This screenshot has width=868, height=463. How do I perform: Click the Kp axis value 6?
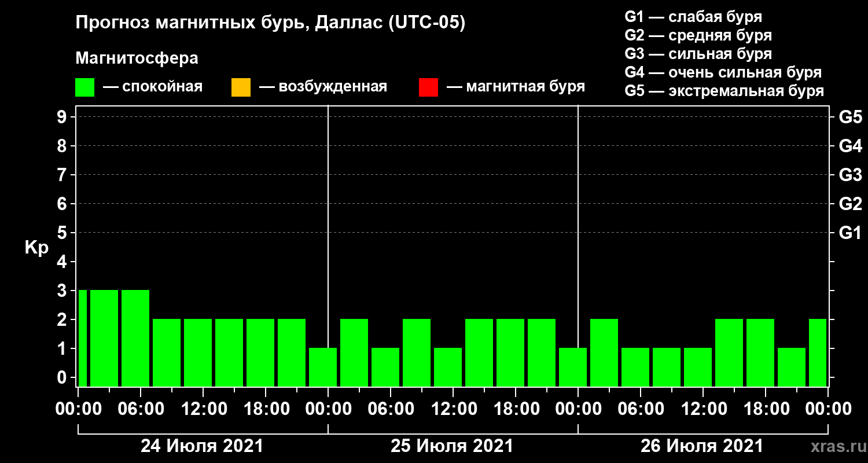(x=63, y=204)
